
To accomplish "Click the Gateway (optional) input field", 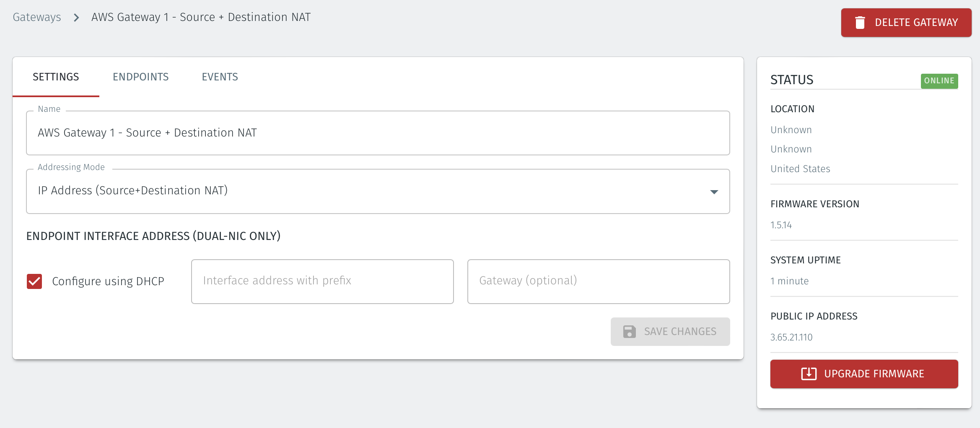I will (x=598, y=281).
